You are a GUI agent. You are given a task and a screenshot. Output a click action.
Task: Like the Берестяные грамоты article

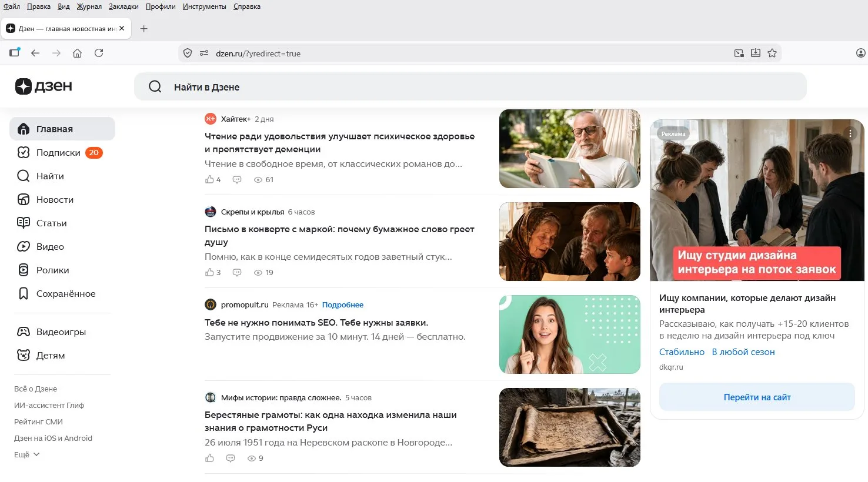[209, 458]
